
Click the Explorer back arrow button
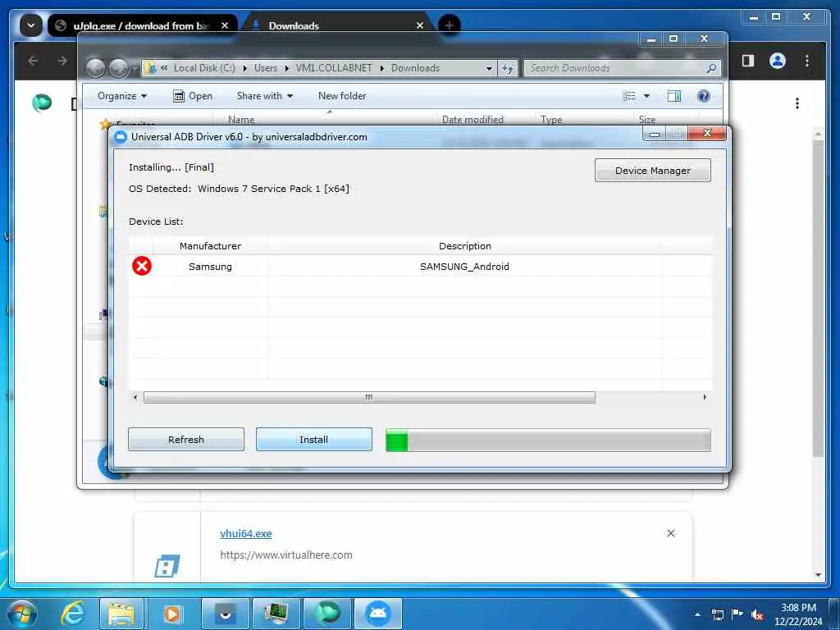click(x=95, y=68)
